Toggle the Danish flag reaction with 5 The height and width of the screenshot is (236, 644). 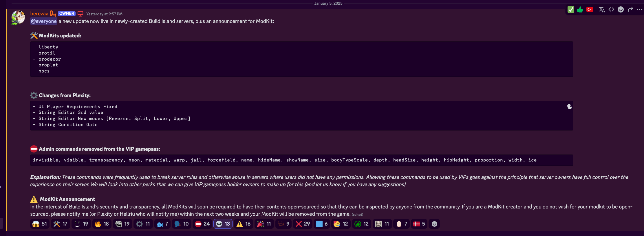[419, 224]
